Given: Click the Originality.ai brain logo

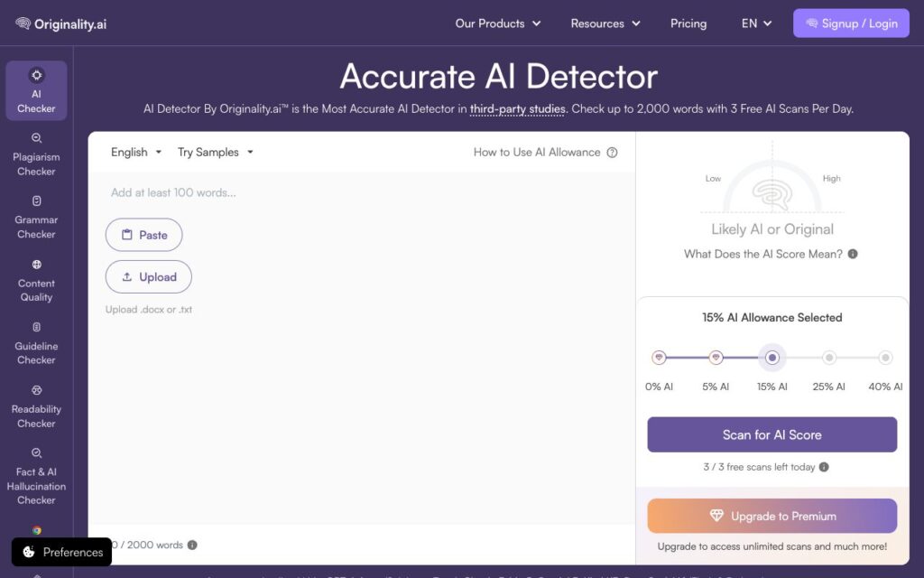Looking at the screenshot, I should click(x=60, y=23).
